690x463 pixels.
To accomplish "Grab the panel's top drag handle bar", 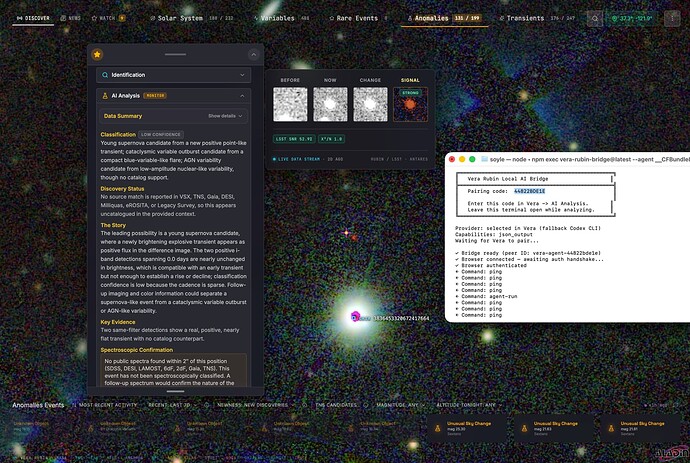I will pyautogui.click(x=175, y=55).
